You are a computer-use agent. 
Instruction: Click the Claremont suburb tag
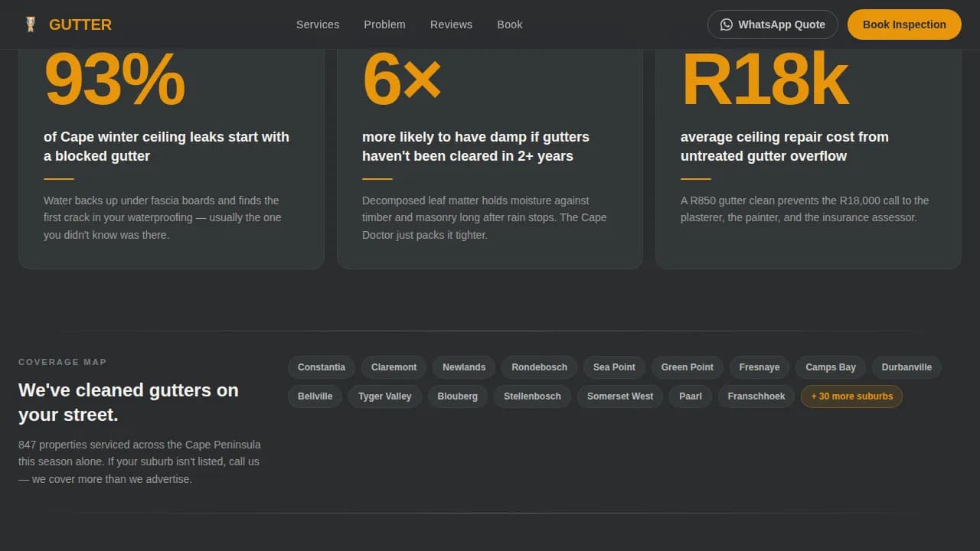[x=394, y=367]
